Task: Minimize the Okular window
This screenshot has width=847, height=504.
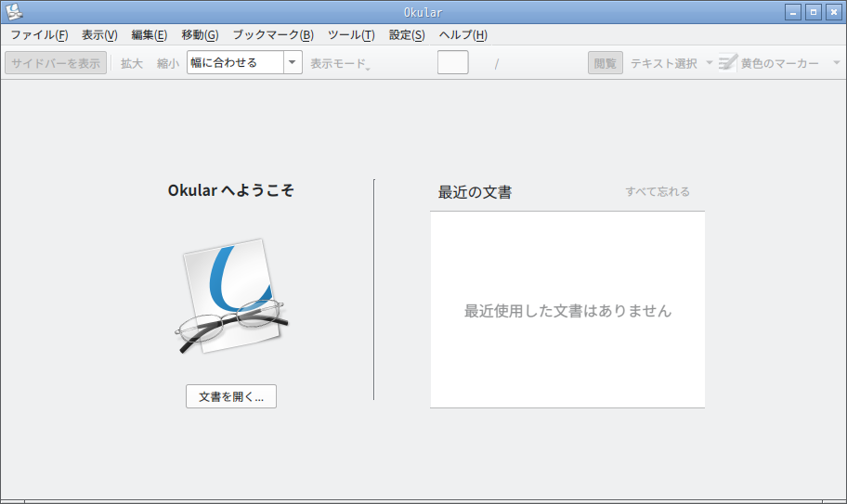Action: pos(792,12)
